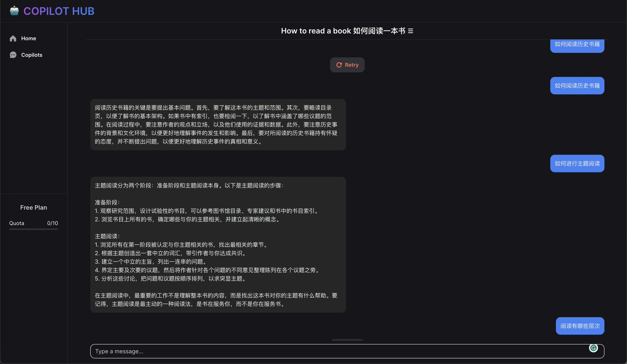Viewport: 627px width, 364px height.
Task: Select the user bubble '如何进行主题阅读'
Action: click(577, 163)
